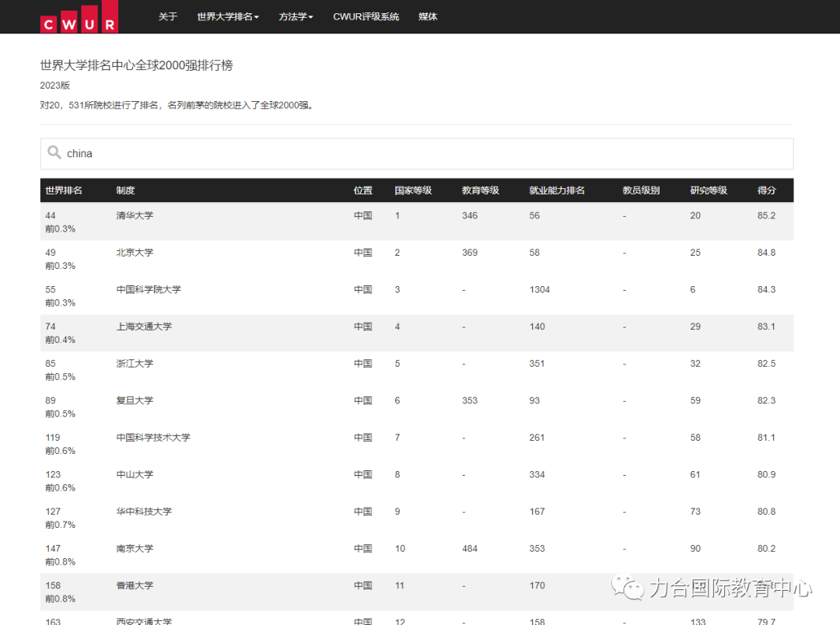Focus the search field containing china
840x625 pixels.
coord(417,154)
